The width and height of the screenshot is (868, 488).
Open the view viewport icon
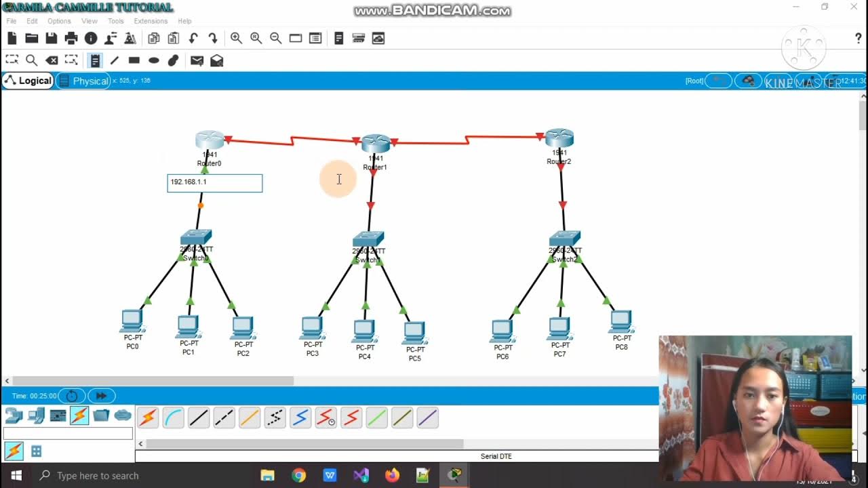point(296,39)
